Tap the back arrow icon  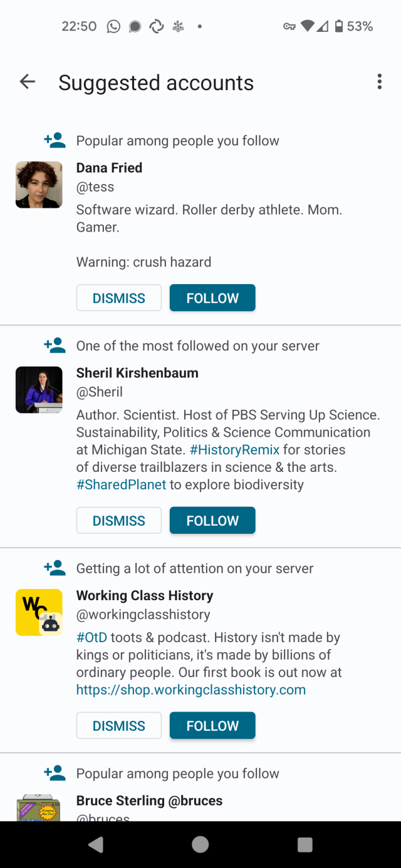pos(28,82)
